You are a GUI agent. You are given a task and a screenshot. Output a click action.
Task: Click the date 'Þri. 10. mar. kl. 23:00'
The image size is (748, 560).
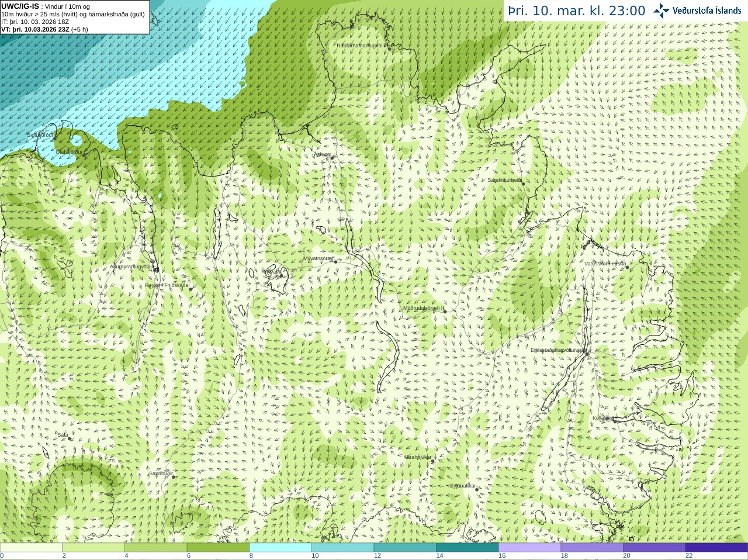[x=577, y=11]
